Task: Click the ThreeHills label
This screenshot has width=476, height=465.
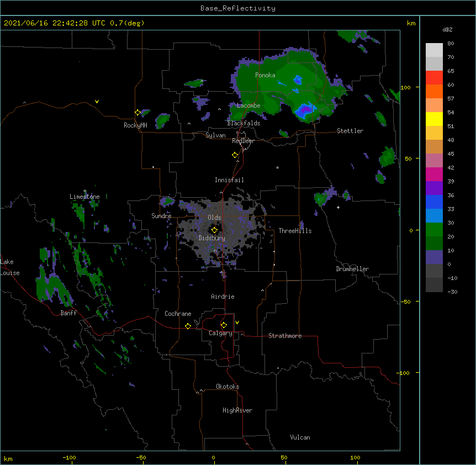Action: click(x=295, y=231)
